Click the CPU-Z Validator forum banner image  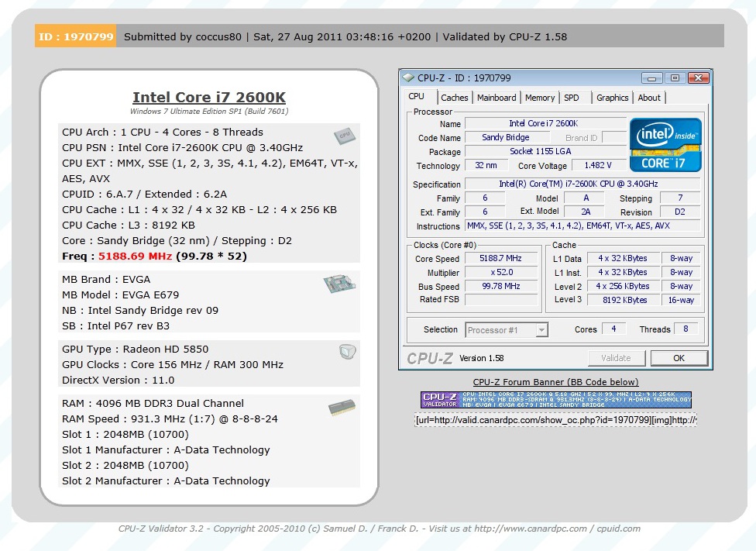[x=556, y=400]
